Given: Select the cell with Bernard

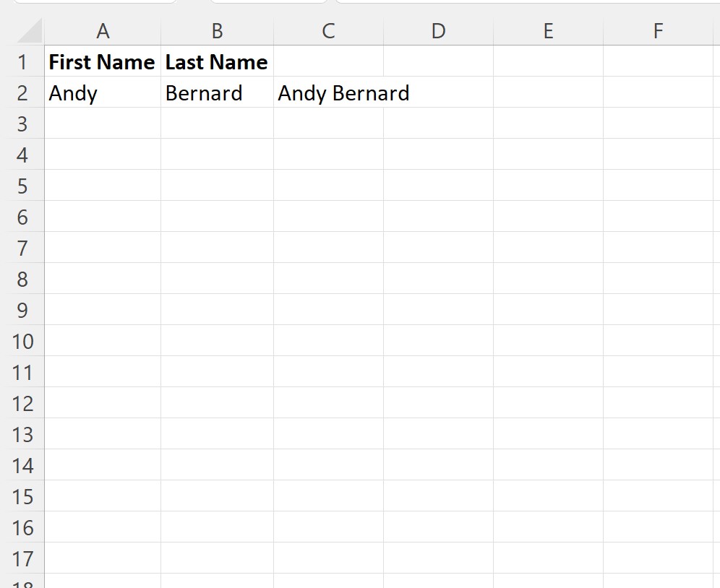Looking at the screenshot, I should tap(216, 92).
